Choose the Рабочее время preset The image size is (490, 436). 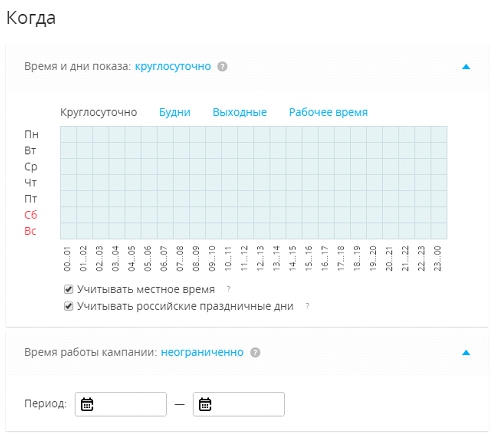tap(328, 112)
